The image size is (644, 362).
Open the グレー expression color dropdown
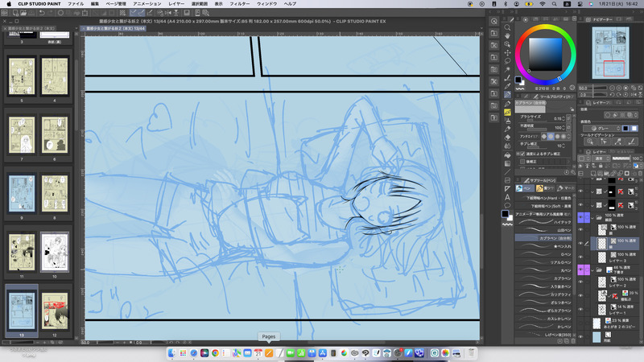tap(601, 129)
